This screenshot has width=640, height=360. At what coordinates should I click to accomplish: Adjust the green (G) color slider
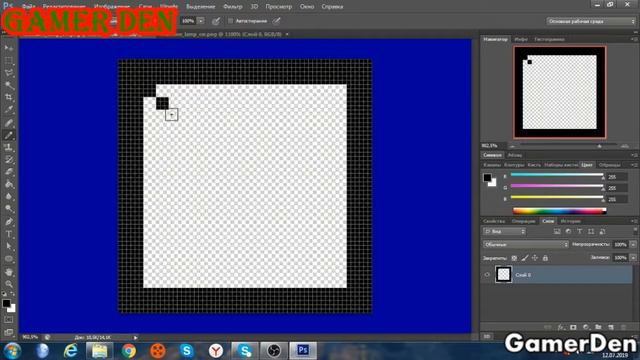[x=557, y=187]
